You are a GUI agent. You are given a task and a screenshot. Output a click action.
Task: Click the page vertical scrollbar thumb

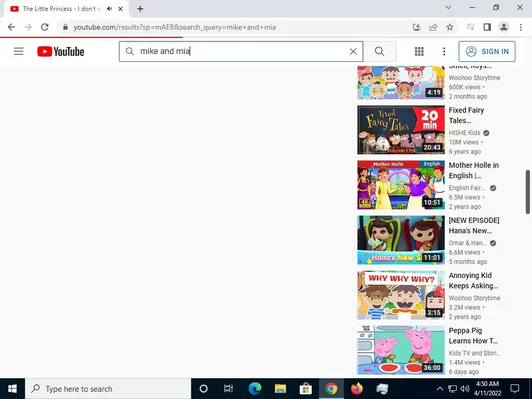coord(528,192)
